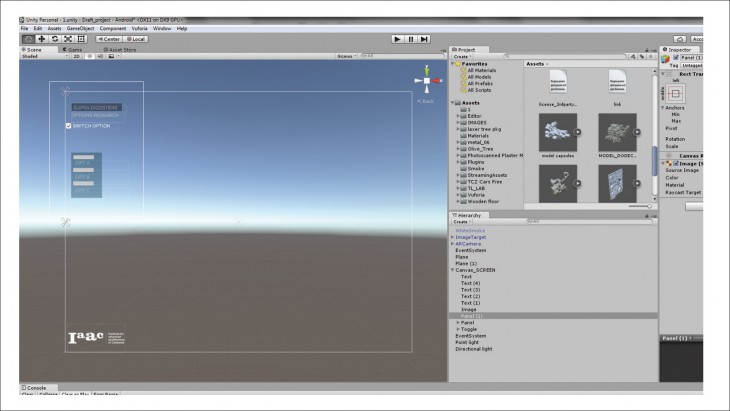The image size is (730, 411).
Task: Select the Hand tool in toolbar
Action: (27, 38)
